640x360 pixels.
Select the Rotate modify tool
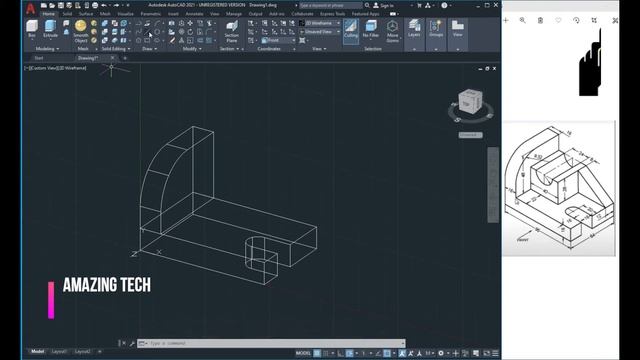tap(190, 32)
